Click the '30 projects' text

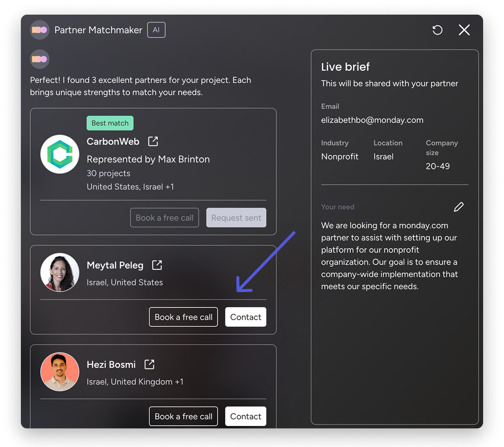point(109,173)
